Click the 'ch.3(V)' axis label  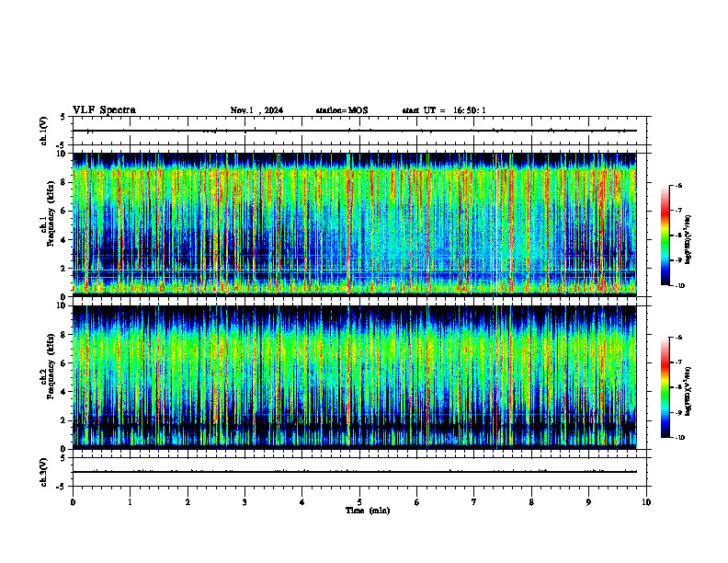pyautogui.click(x=44, y=472)
